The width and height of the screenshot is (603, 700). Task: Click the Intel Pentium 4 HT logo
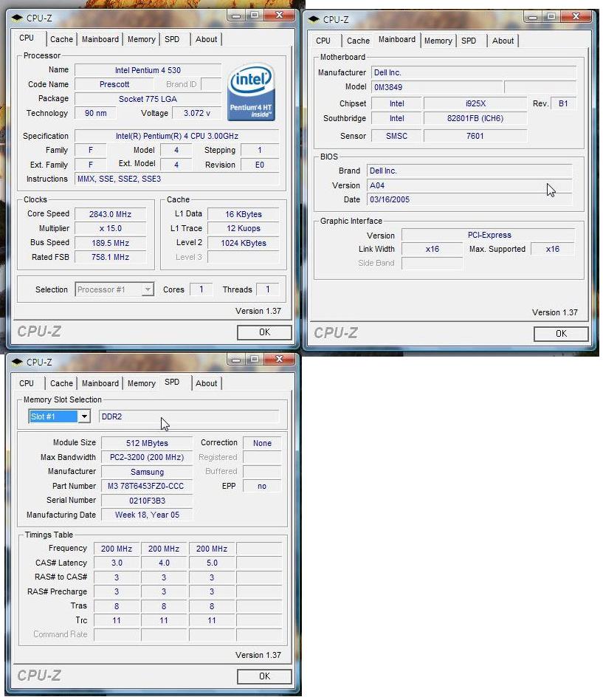pos(251,92)
